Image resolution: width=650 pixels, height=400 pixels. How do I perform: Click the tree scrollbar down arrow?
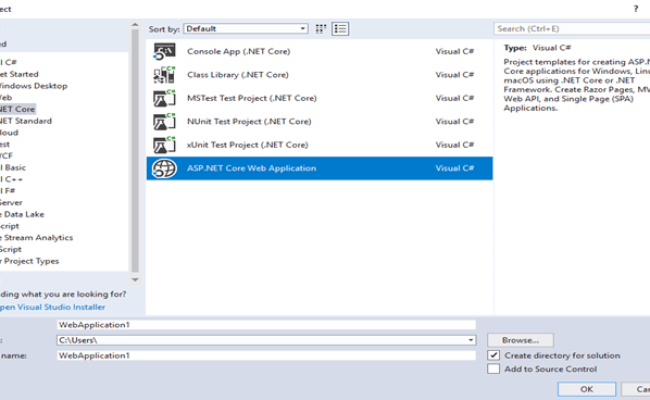pyautogui.click(x=135, y=280)
